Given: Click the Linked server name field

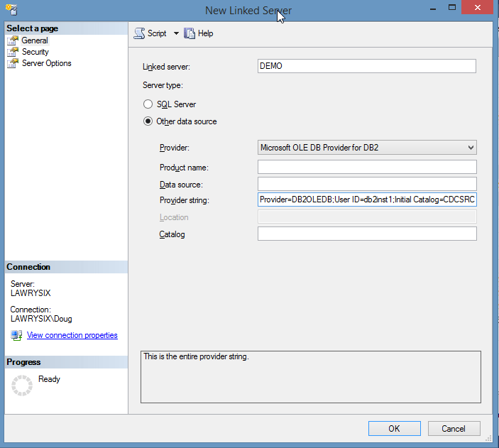Looking at the screenshot, I should pyautogui.click(x=366, y=65).
